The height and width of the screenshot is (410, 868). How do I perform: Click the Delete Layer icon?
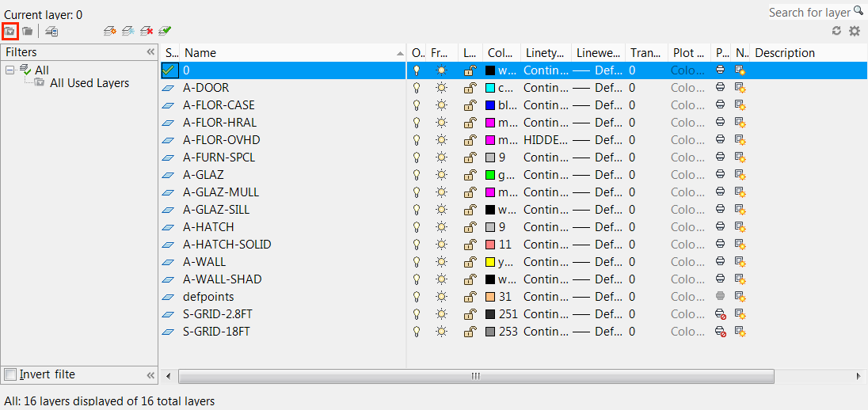(147, 31)
